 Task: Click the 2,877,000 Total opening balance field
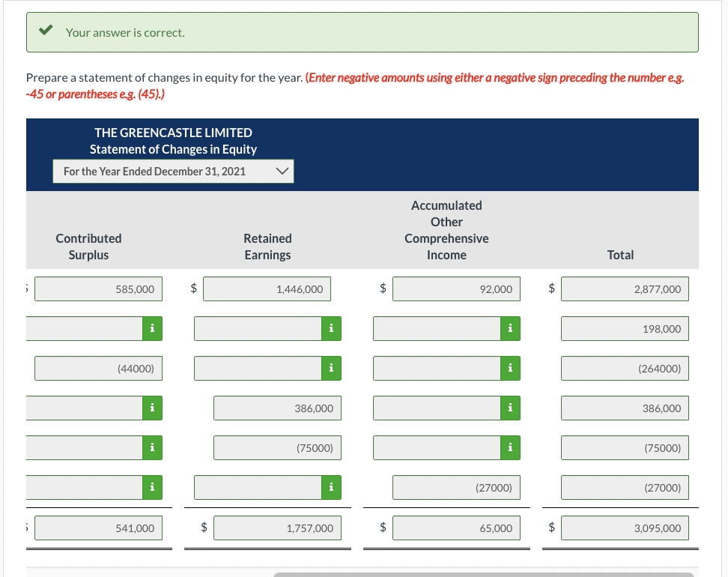pyautogui.click(x=625, y=289)
